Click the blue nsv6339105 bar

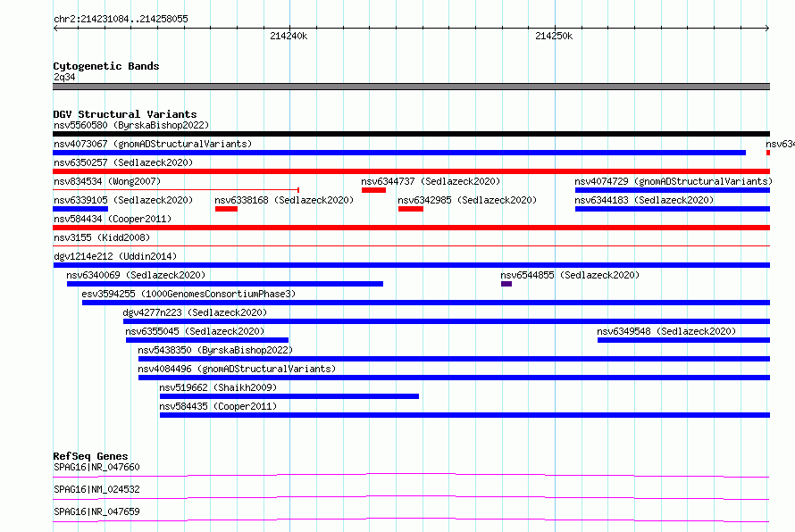[80, 209]
